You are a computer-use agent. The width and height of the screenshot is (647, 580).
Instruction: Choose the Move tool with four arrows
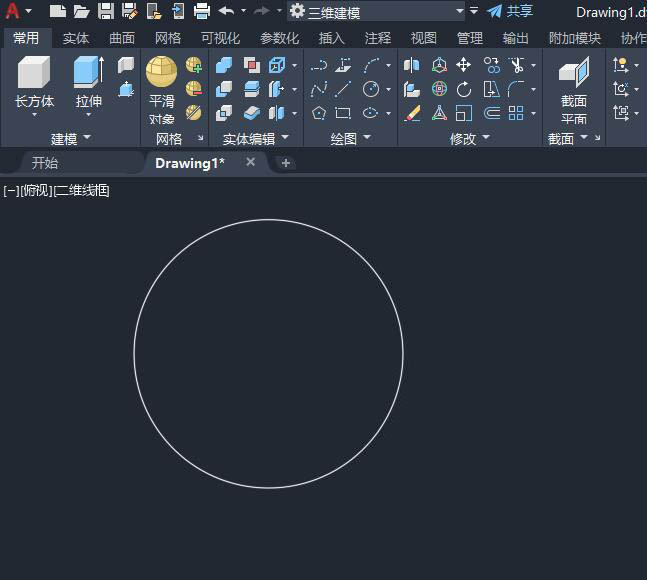pos(463,65)
